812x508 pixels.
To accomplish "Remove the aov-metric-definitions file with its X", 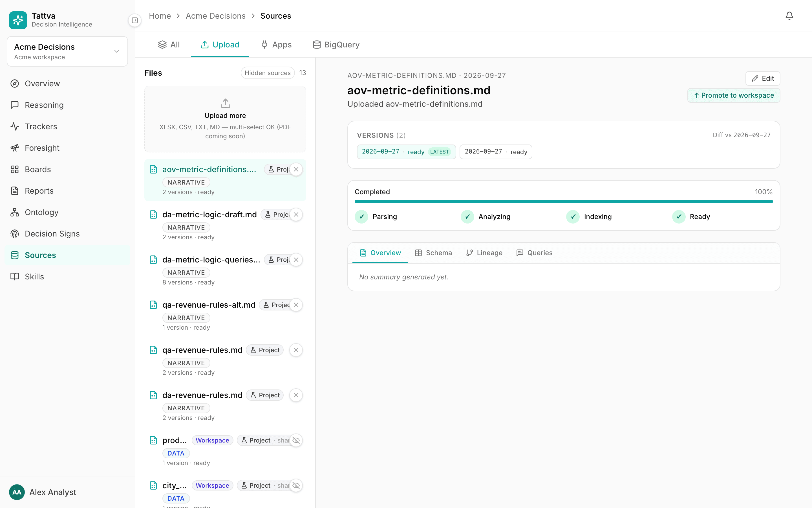I will (296, 169).
